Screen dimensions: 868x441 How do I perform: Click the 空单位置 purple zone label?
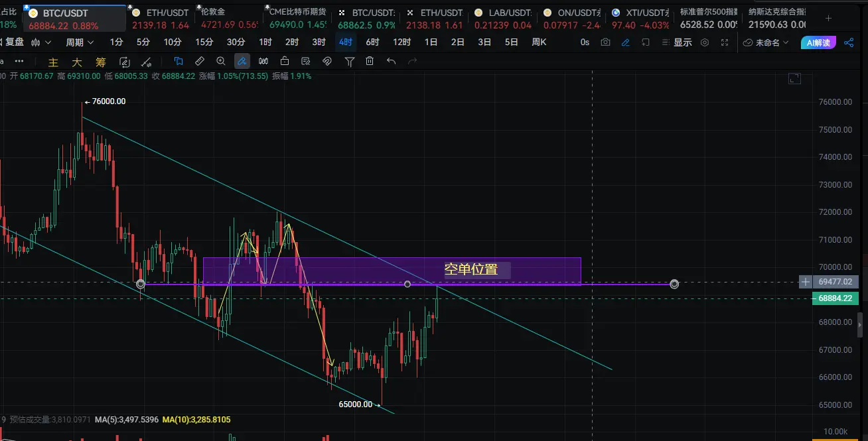point(470,270)
